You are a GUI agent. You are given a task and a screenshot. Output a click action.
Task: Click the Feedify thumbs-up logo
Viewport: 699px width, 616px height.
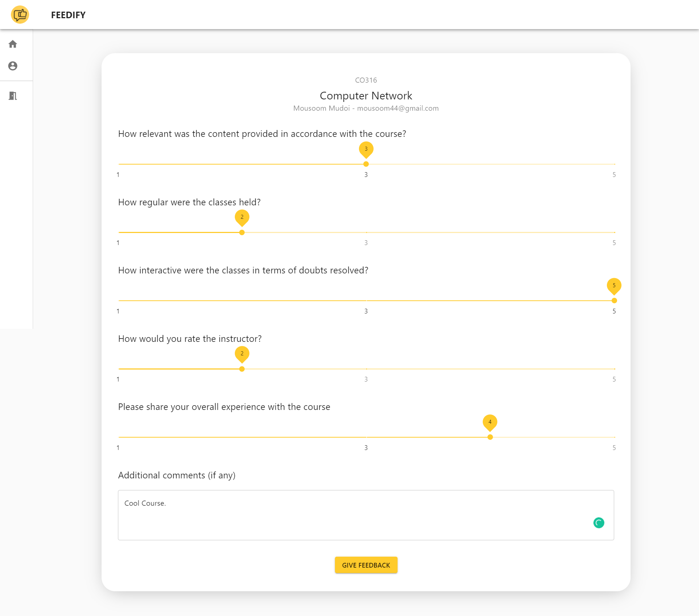[x=20, y=15]
